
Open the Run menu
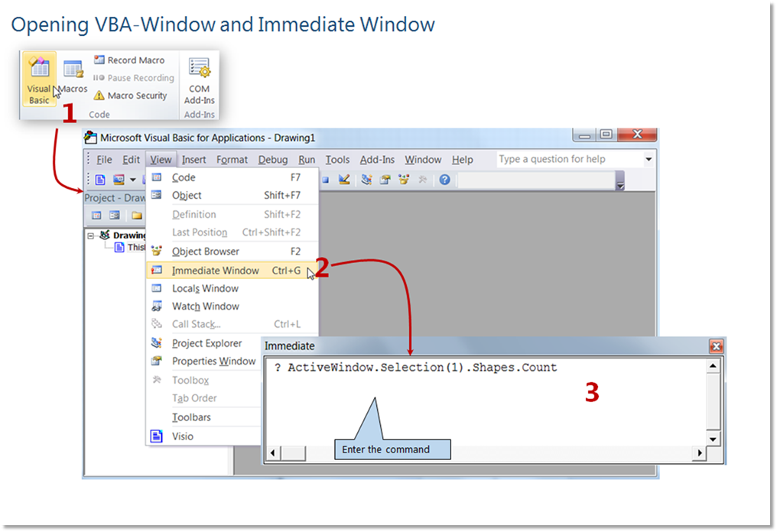coord(307,160)
